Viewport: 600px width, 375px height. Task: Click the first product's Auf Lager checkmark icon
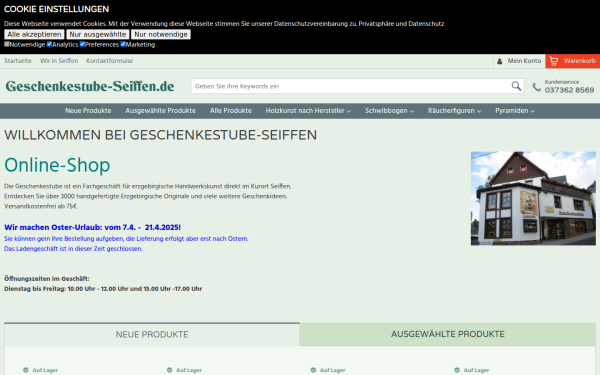click(x=26, y=370)
